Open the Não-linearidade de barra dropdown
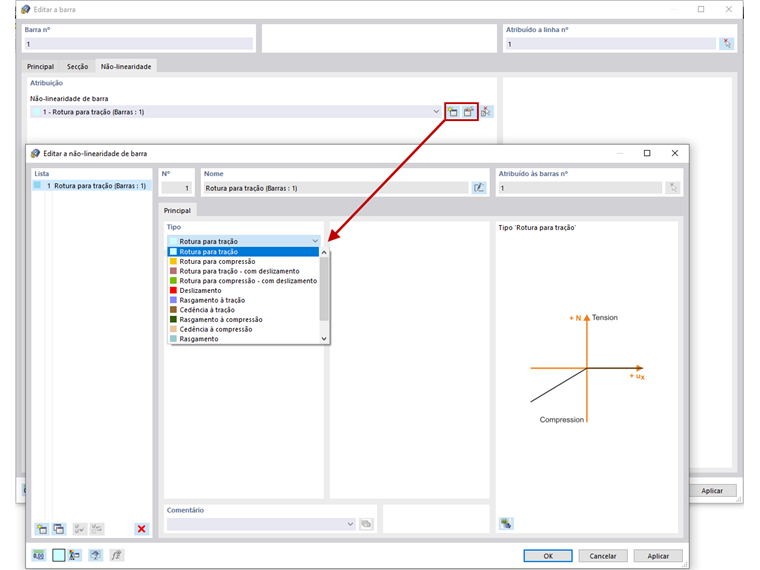 click(436, 112)
